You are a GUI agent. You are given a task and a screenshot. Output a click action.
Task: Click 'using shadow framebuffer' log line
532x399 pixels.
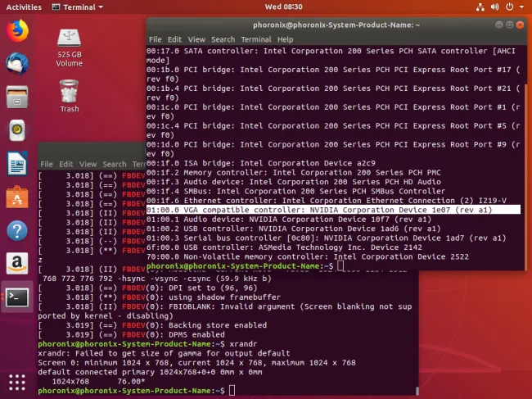click(x=159, y=297)
